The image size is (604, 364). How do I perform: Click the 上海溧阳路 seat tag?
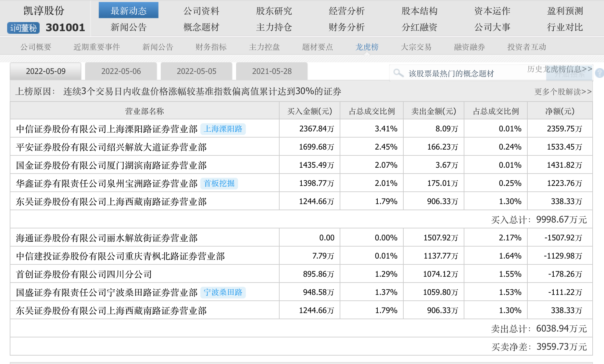[223, 129]
